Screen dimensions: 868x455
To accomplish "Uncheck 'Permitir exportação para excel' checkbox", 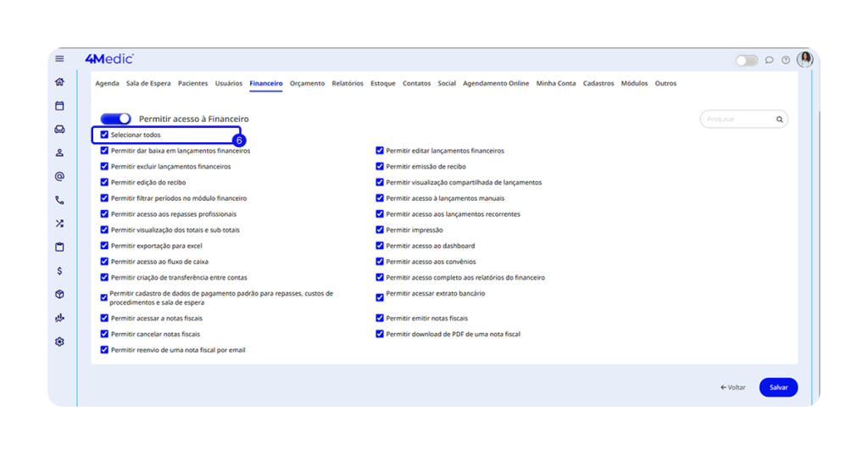I will coord(104,246).
